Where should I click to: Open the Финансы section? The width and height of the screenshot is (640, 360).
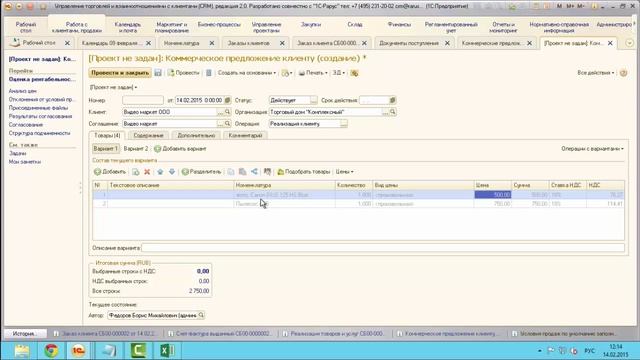click(399, 25)
